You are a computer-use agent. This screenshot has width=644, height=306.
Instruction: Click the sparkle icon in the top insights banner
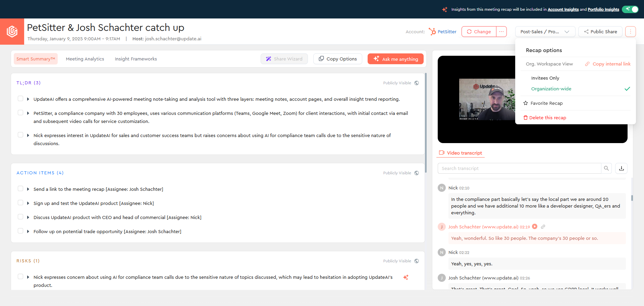tap(445, 9)
